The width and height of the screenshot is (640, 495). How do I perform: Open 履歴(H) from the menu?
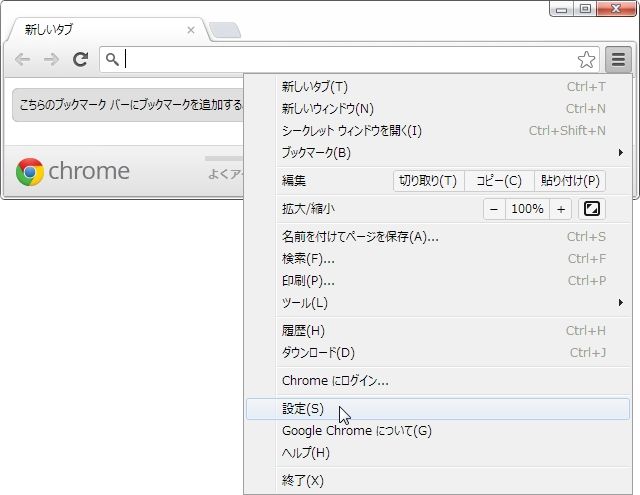(438, 331)
